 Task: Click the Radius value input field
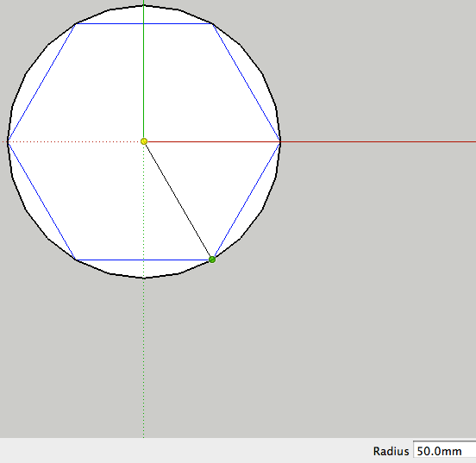445,451
